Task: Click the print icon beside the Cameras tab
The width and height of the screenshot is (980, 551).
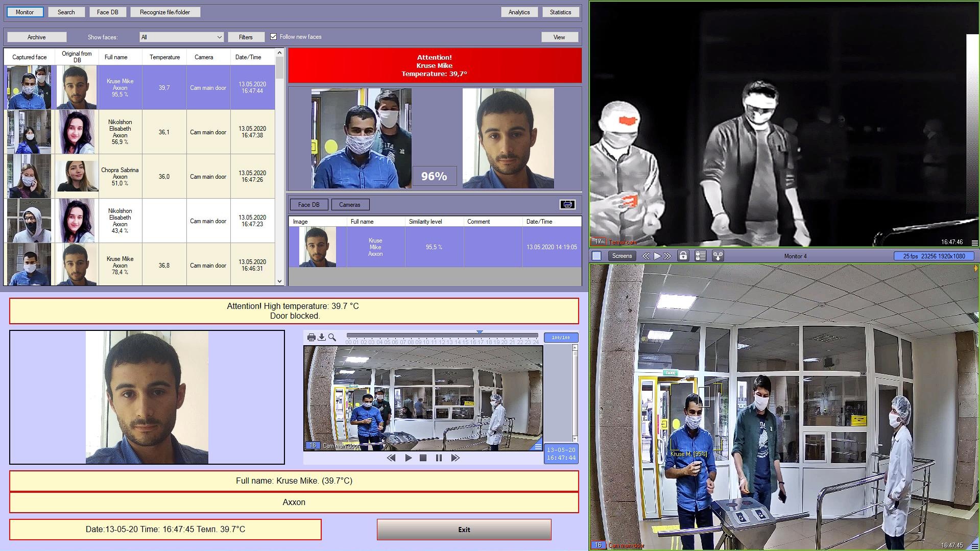Action: coord(567,205)
